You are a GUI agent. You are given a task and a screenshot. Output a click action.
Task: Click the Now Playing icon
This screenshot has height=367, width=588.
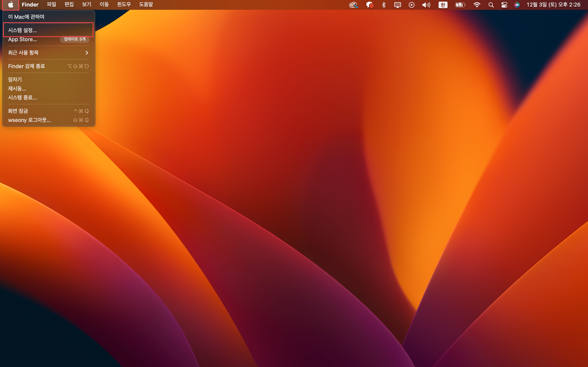pyautogui.click(x=411, y=5)
